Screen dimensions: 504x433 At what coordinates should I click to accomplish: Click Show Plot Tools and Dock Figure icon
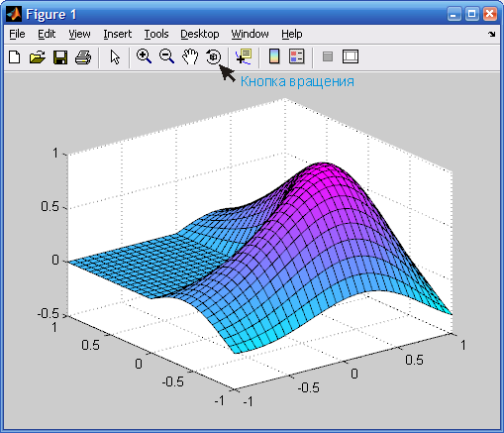coord(351,56)
